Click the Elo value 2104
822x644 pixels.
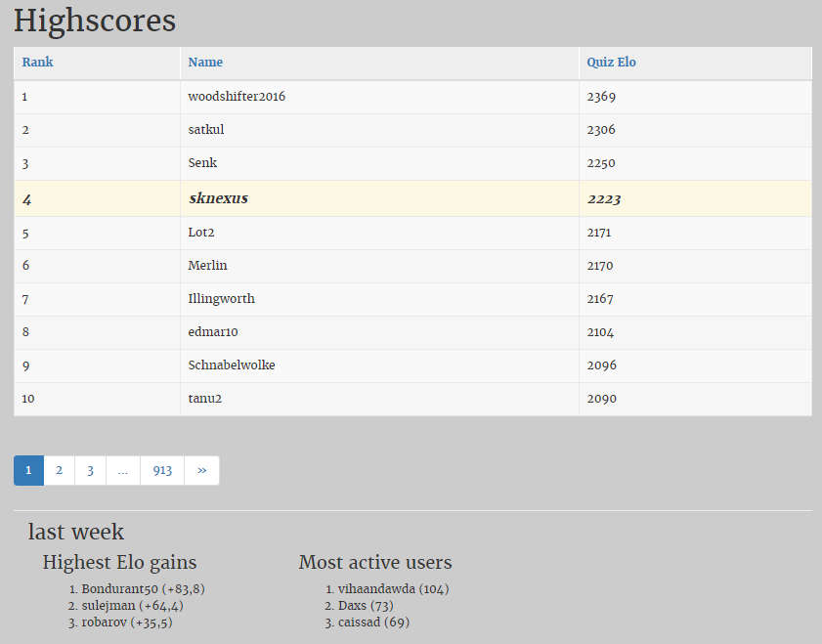pos(600,332)
